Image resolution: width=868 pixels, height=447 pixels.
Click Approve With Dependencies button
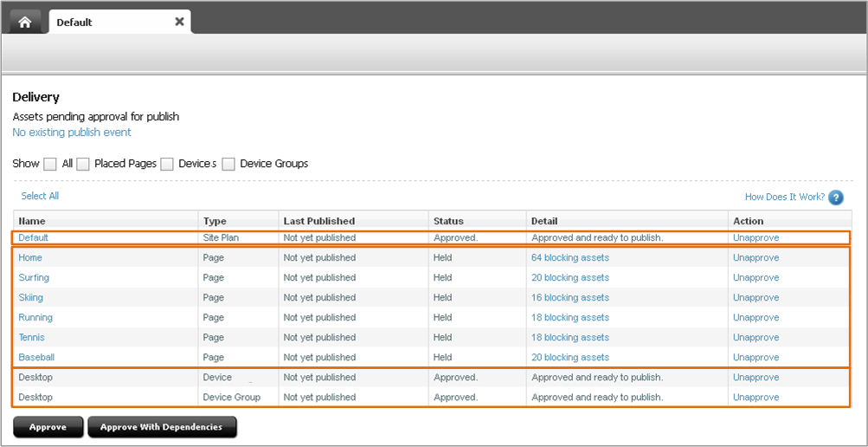162,427
